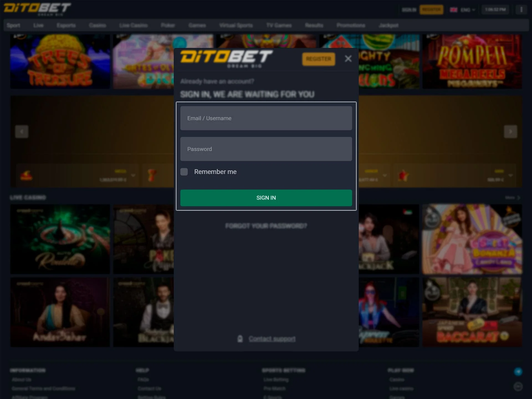Click the UK flag language icon
Viewport: 532px width, 399px height.
(x=454, y=9)
